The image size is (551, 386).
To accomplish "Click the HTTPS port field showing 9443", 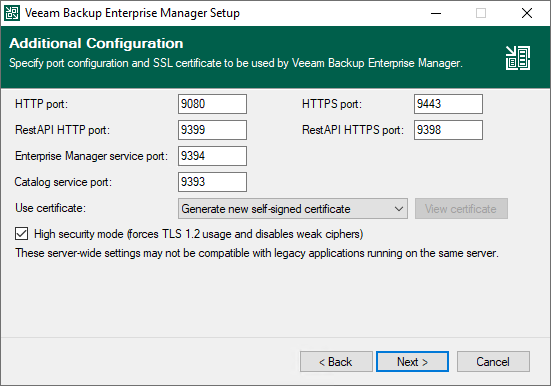I will point(448,104).
